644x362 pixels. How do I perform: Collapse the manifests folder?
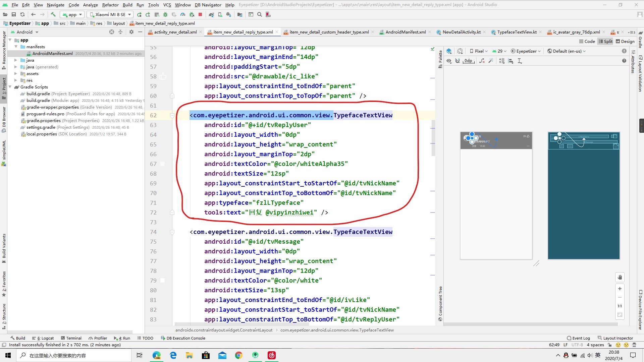16,47
